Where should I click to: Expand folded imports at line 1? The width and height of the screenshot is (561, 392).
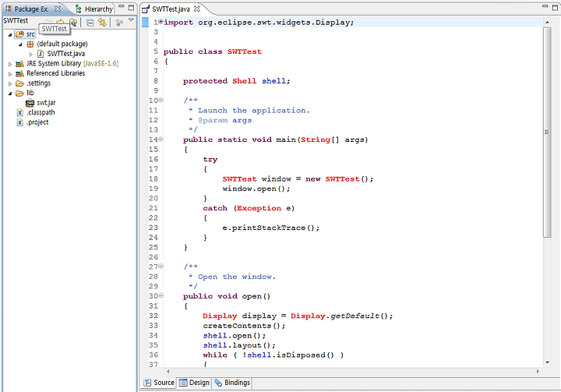(161, 22)
